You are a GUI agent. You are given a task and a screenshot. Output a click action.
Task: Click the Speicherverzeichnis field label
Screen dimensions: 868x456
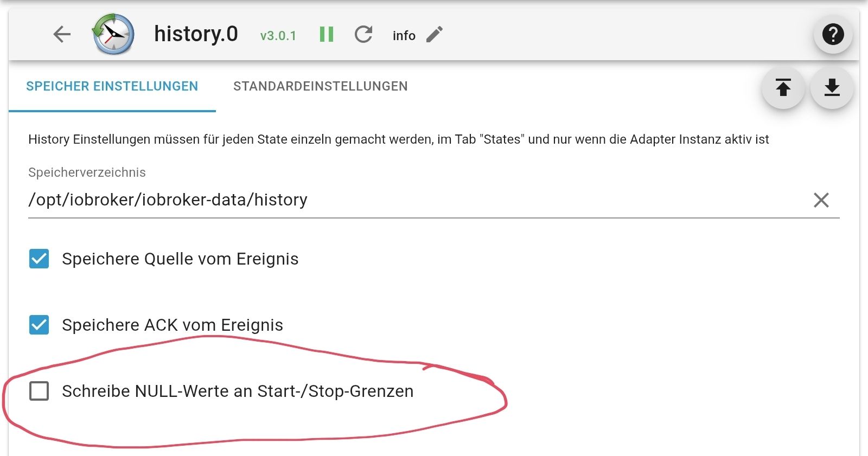[x=87, y=172]
